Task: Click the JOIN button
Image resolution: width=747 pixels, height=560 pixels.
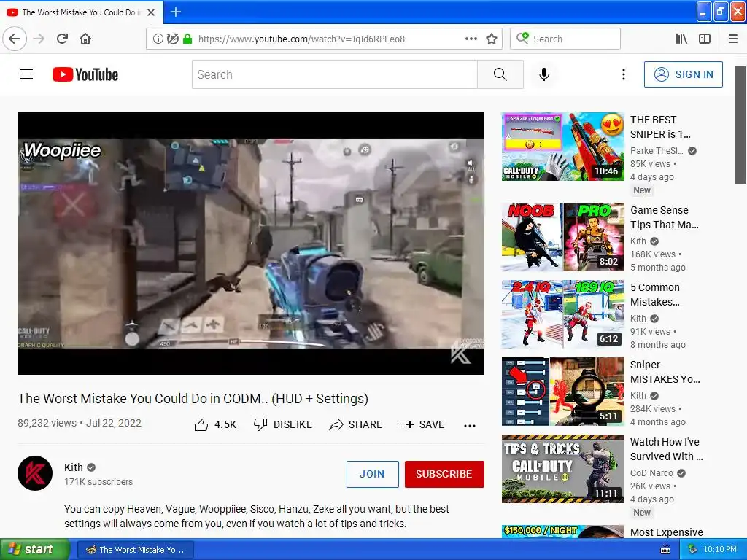Action: (373, 474)
